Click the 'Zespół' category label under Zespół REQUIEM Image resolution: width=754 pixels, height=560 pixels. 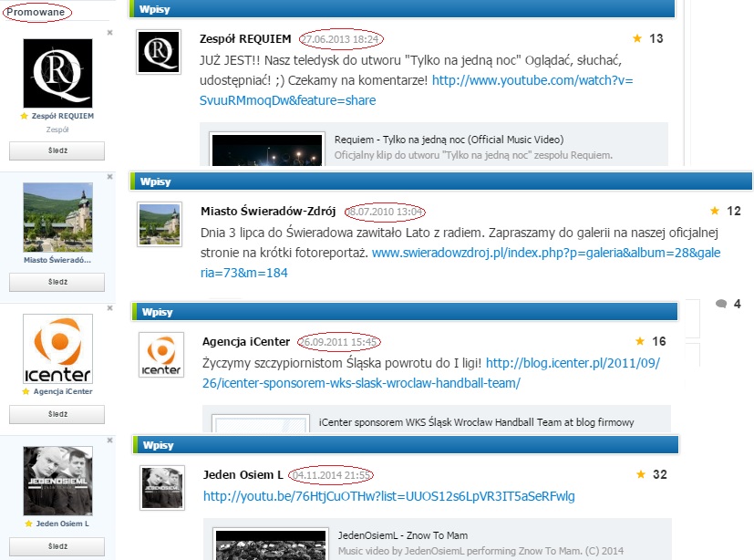[57, 130]
